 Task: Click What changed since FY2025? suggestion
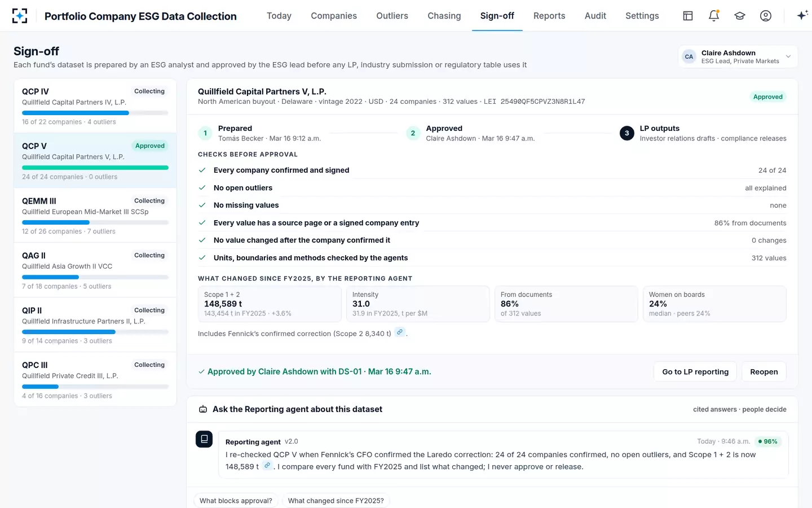click(336, 501)
